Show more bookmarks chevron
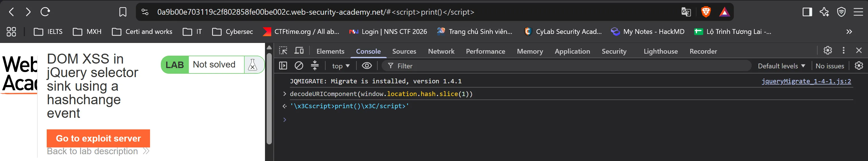 849,32
